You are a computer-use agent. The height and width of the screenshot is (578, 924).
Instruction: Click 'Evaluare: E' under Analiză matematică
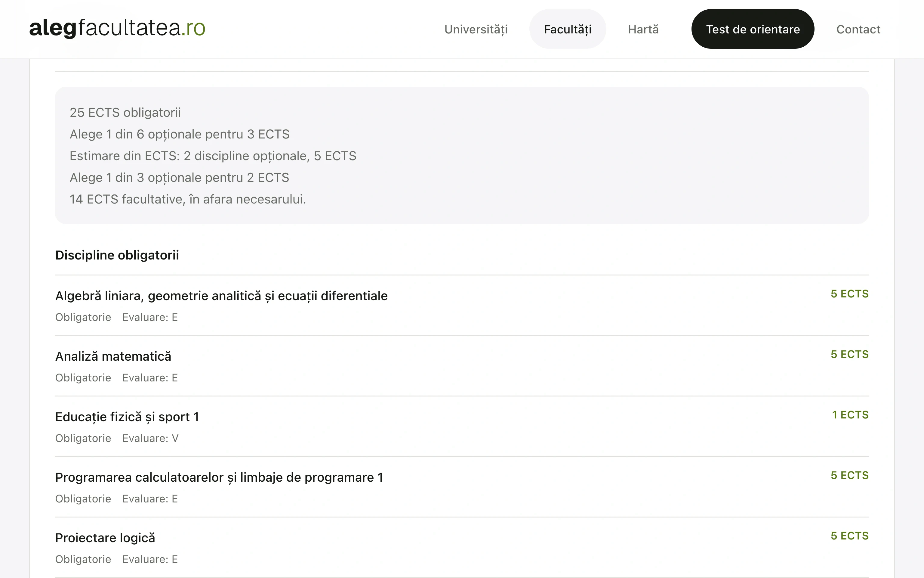click(x=150, y=378)
